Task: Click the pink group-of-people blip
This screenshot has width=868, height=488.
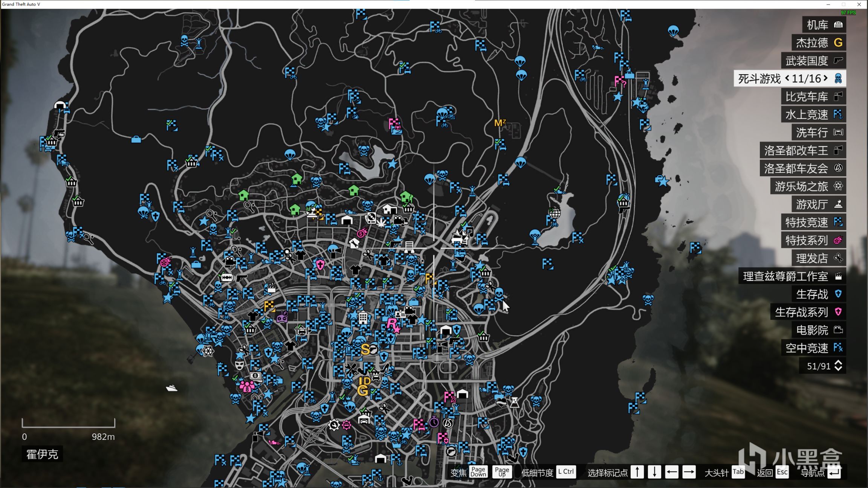Action: click(247, 386)
